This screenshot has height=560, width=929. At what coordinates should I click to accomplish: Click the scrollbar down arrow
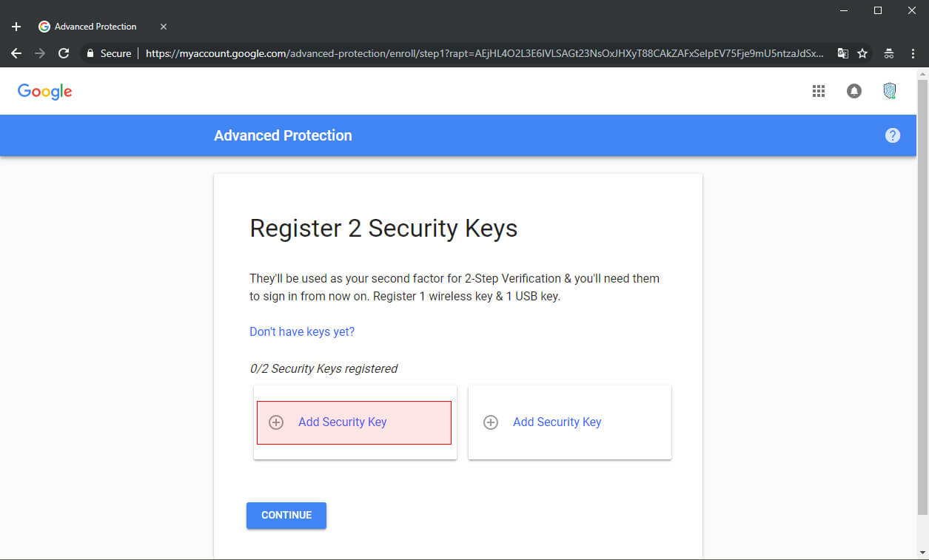click(922, 553)
